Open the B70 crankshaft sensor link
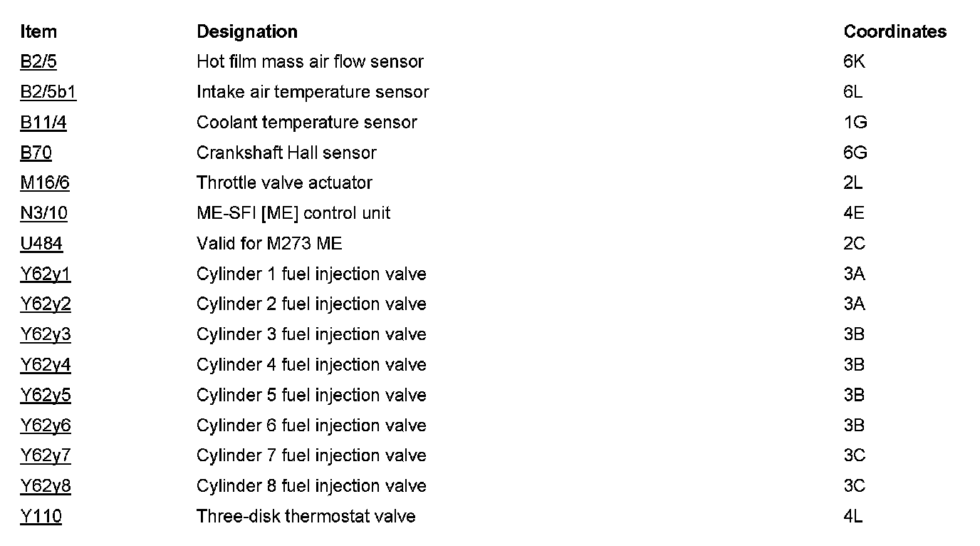Image resolution: width=980 pixels, height=546 pixels. click(36, 153)
